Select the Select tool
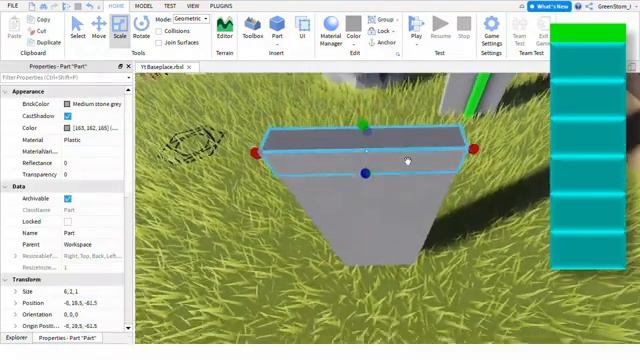640x360 pixels. pos(78,28)
